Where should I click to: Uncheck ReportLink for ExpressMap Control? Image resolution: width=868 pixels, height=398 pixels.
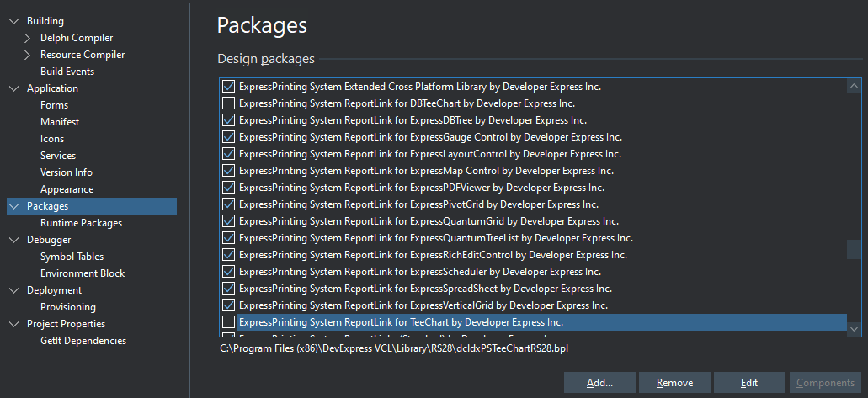click(228, 171)
